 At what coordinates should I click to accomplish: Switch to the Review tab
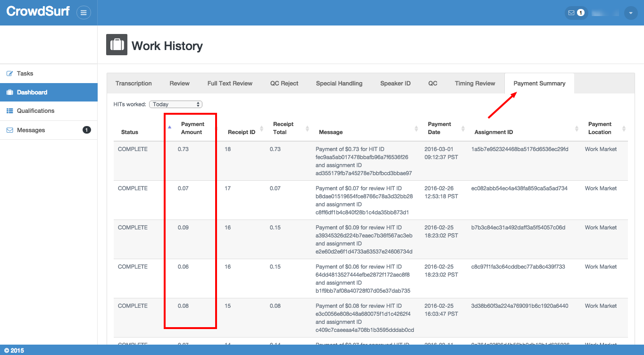click(x=179, y=84)
